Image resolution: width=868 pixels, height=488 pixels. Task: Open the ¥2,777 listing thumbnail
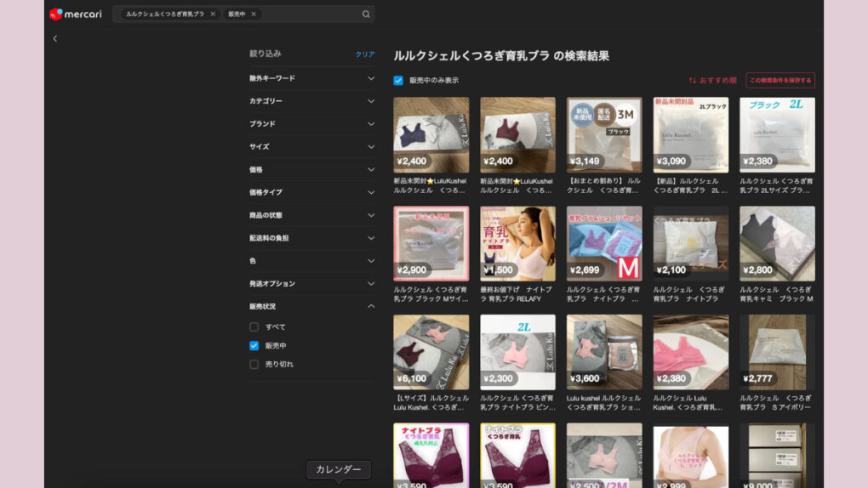pyautogui.click(x=777, y=353)
